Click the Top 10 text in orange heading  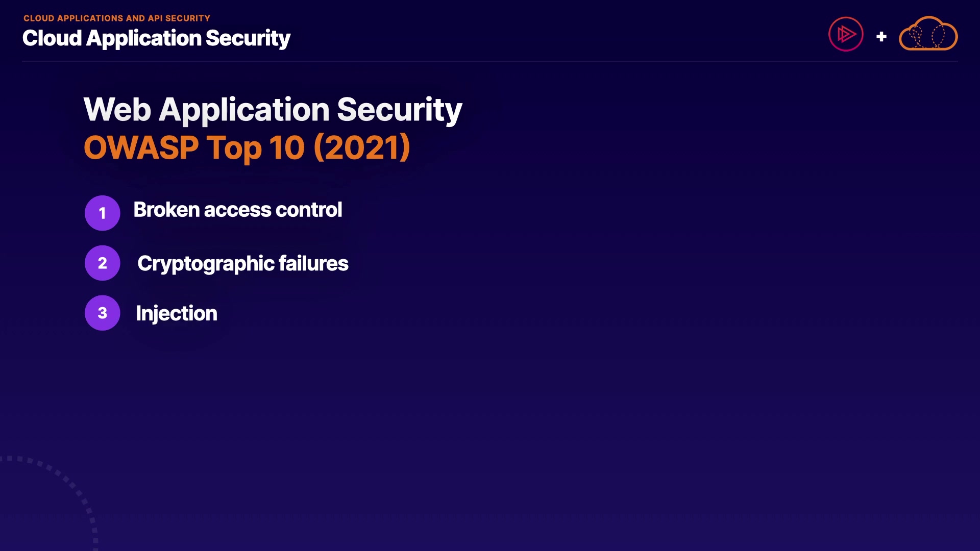pos(255,148)
